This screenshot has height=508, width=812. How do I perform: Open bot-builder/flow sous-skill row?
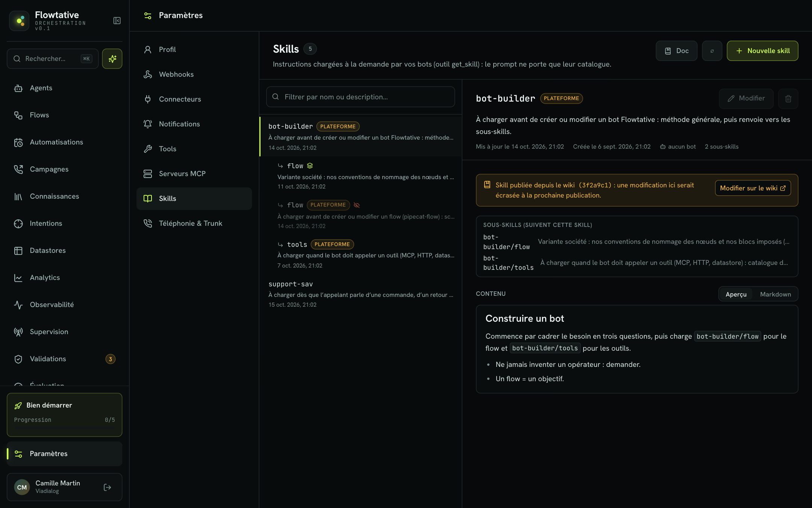[x=637, y=242]
